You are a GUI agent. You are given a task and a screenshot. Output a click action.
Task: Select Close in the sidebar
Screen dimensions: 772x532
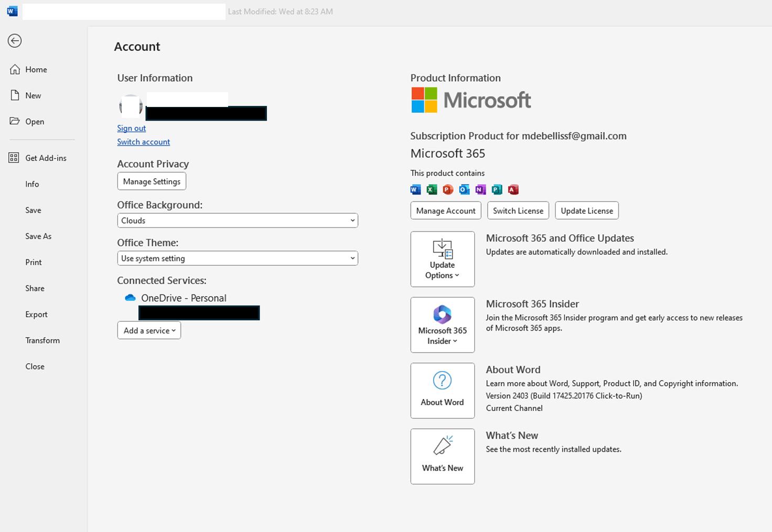click(x=35, y=366)
